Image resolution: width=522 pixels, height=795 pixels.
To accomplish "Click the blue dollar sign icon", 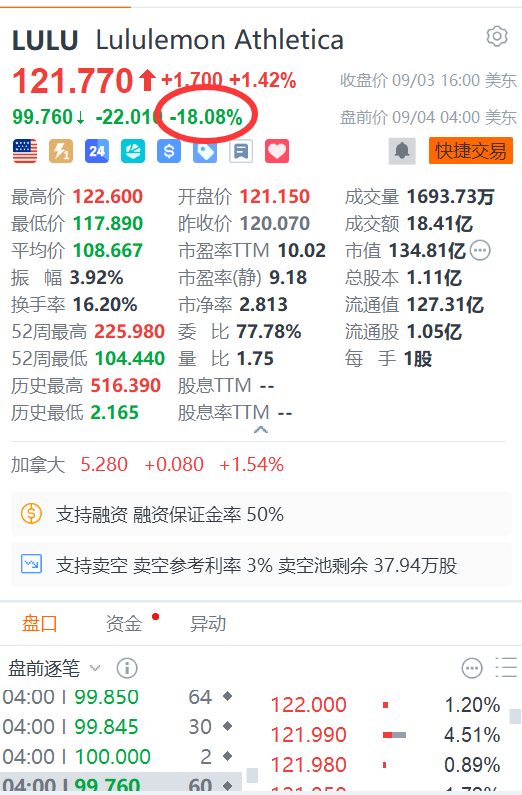I will pos(169,151).
